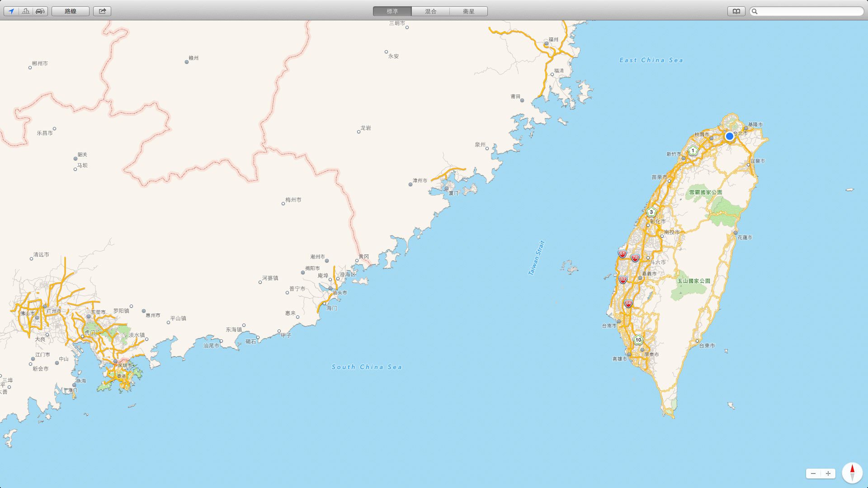The height and width of the screenshot is (488, 868).
Task: Click the 雪霸國家公園 park label
Action: click(705, 192)
